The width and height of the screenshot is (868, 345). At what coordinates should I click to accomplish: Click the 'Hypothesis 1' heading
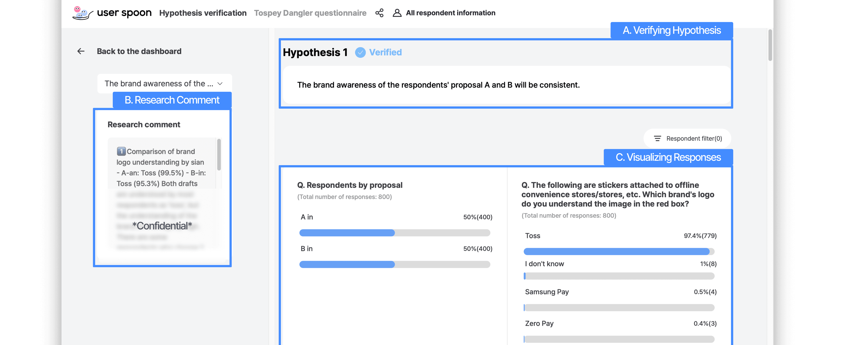point(315,52)
